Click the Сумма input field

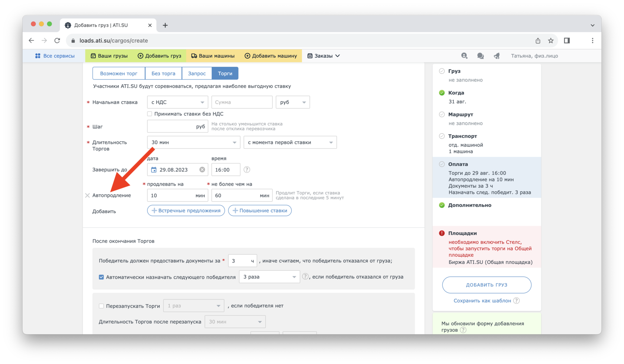pos(242,102)
